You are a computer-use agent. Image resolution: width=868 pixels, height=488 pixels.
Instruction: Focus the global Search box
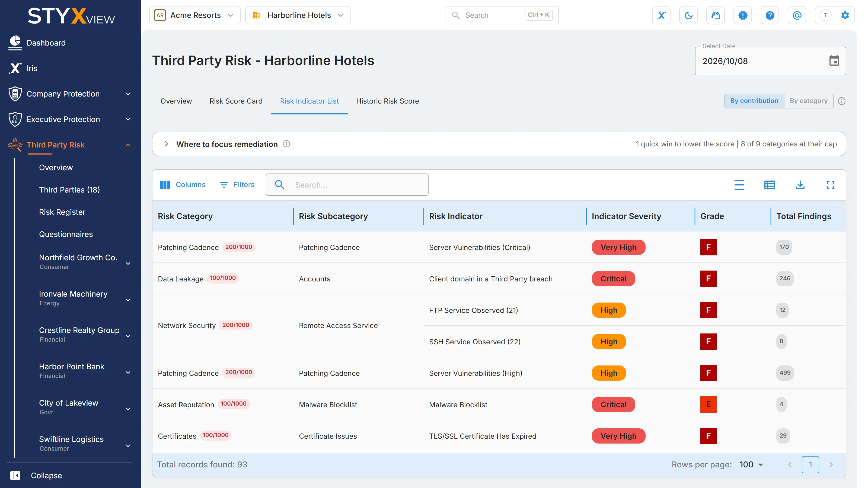pyautogui.click(x=501, y=15)
